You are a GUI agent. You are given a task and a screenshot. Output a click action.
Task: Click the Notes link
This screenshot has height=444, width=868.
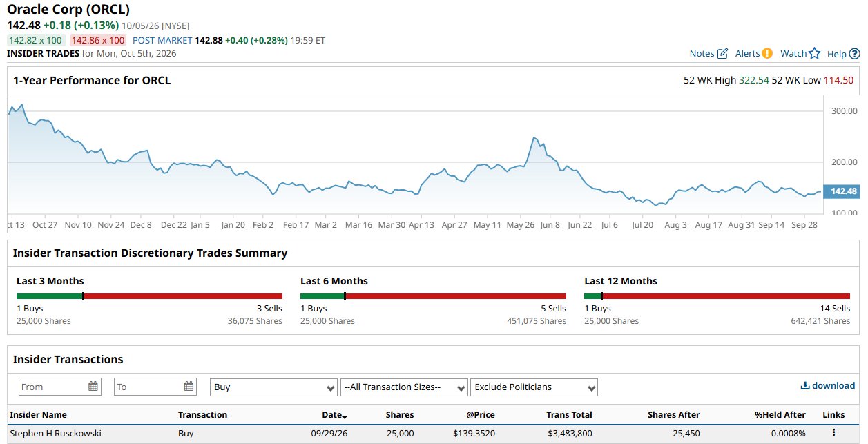click(702, 53)
